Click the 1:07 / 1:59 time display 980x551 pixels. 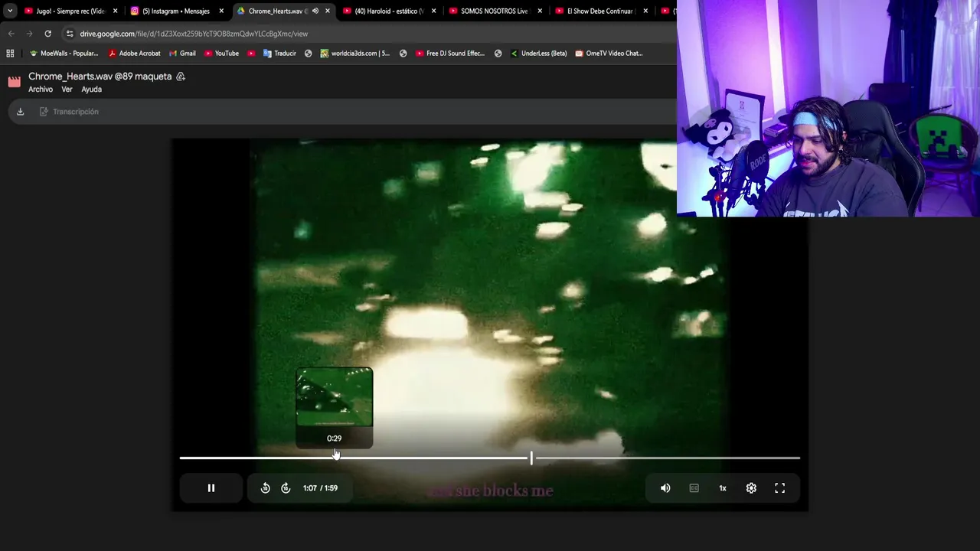(320, 488)
